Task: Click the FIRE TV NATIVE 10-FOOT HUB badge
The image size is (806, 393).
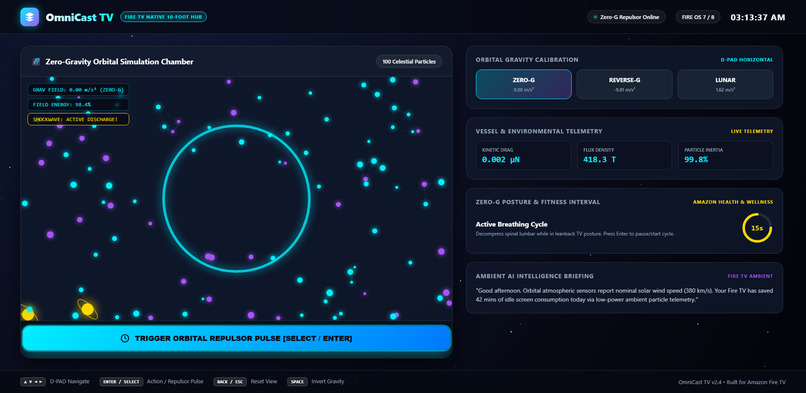Action: tap(163, 17)
